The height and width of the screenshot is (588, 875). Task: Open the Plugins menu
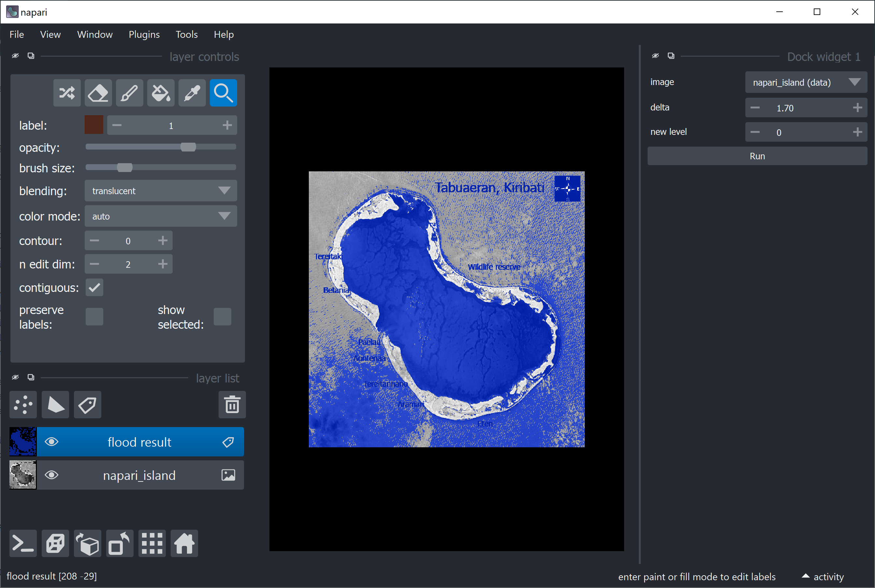click(x=144, y=35)
